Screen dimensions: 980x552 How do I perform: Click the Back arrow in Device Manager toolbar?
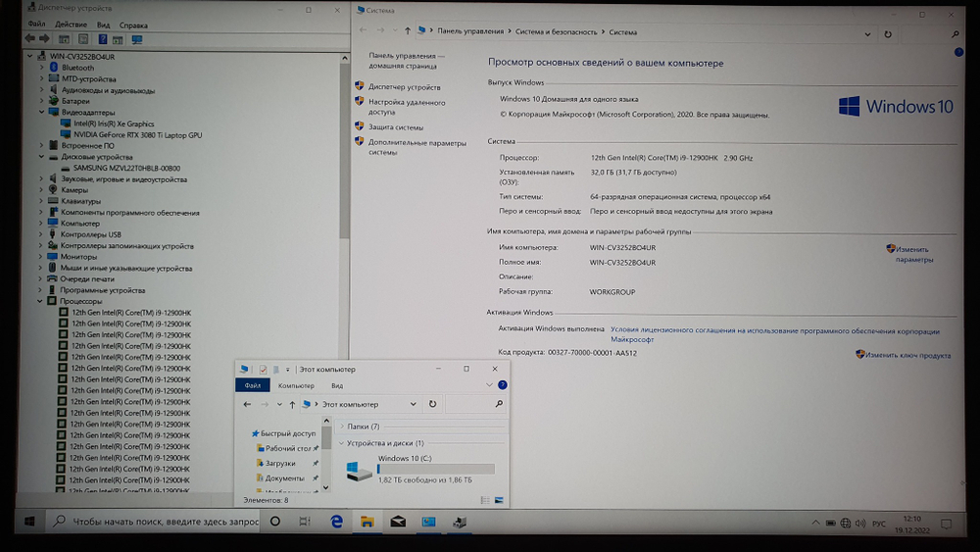click(x=30, y=39)
